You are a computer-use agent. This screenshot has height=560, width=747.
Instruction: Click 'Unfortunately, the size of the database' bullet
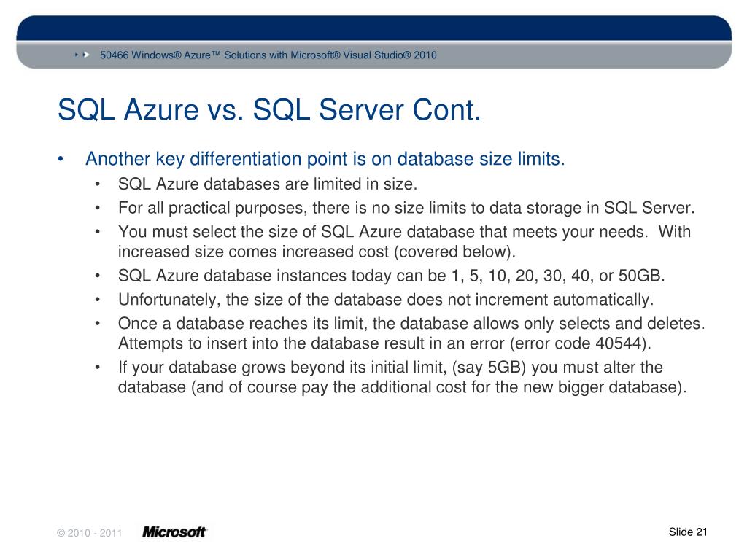[x=386, y=300]
